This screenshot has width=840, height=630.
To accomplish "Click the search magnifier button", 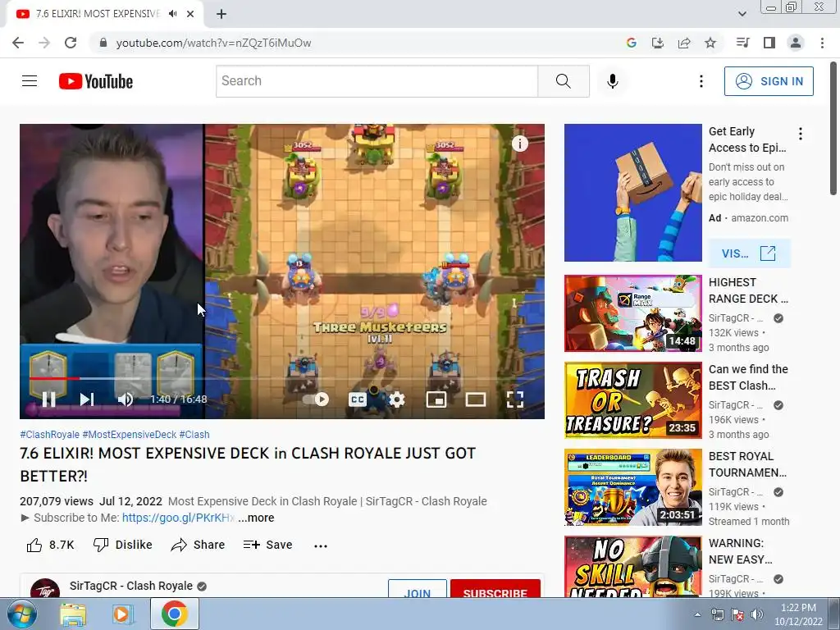I will pyautogui.click(x=563, y=81).
